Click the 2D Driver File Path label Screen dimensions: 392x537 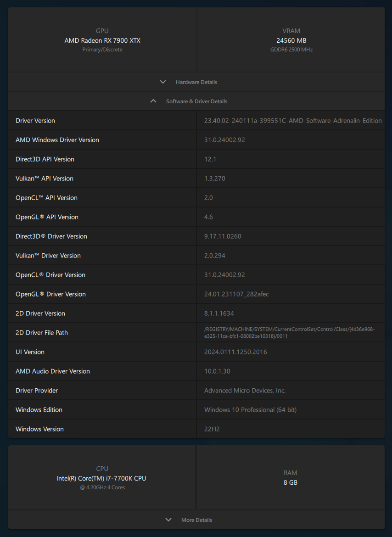[x=42, y=333]
